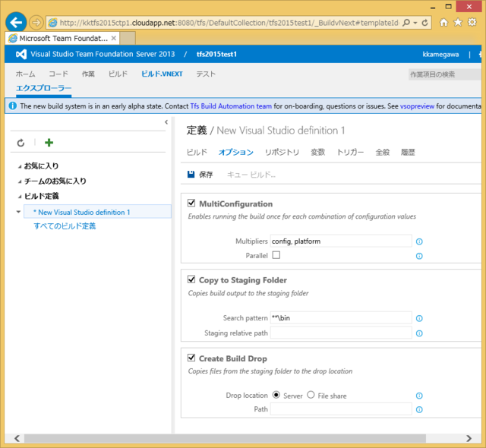Viewport: 486px width, 448px height.
Task: Select the ビルド.VNEXT hub
Action: coord(162,74)
